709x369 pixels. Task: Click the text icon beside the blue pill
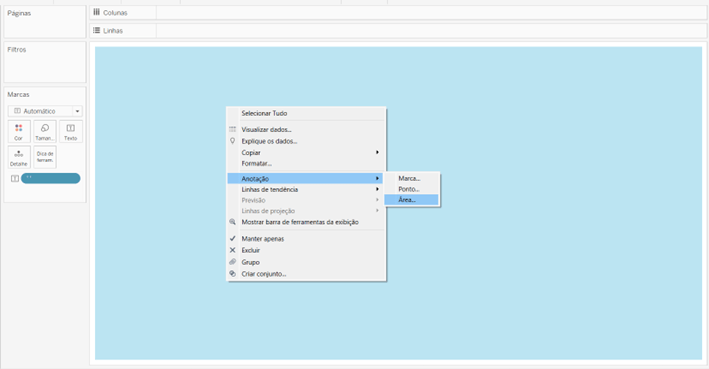click(x=15, y=179)
